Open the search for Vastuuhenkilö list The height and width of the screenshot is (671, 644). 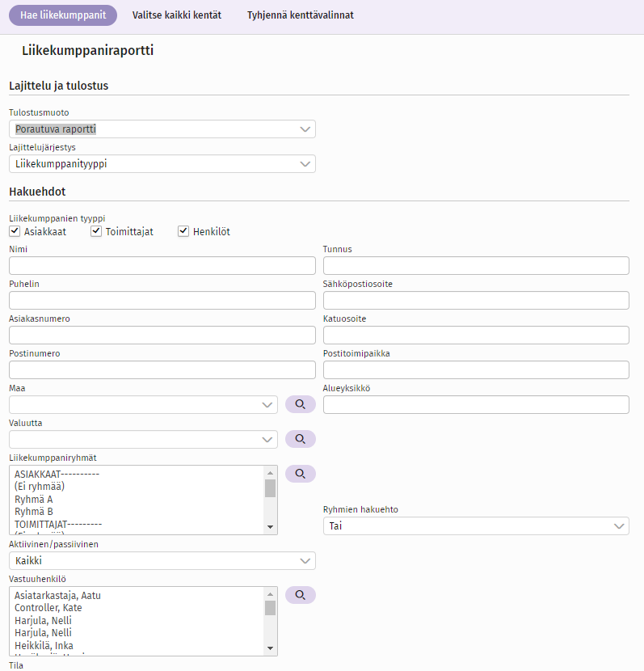click(x=301, y=595)
